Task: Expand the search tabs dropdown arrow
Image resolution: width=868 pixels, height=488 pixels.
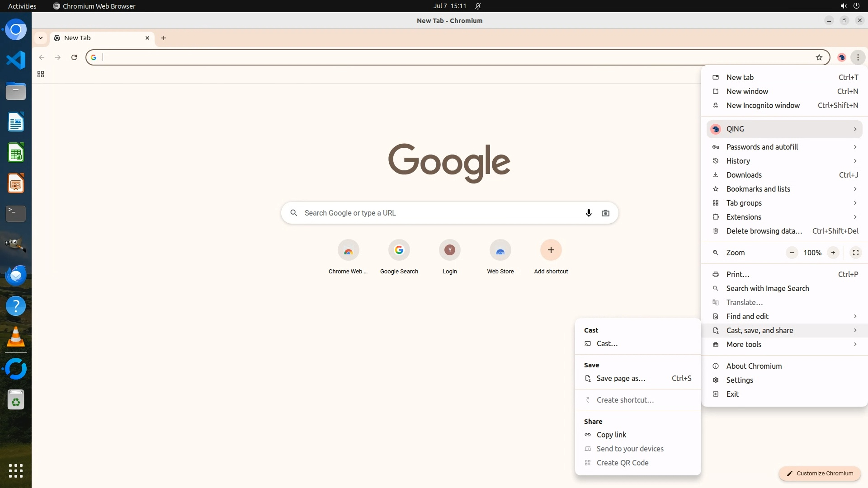Action: (x=41, y=38)
